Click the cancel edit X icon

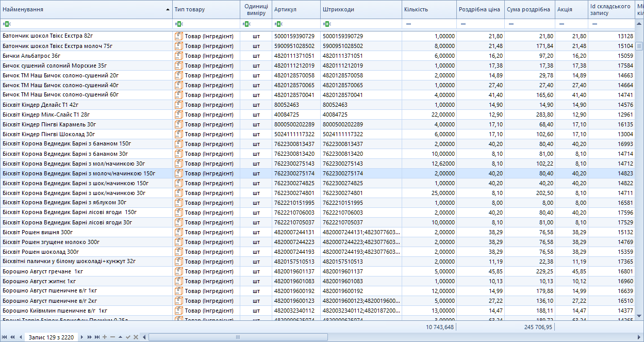coord(136,337)
